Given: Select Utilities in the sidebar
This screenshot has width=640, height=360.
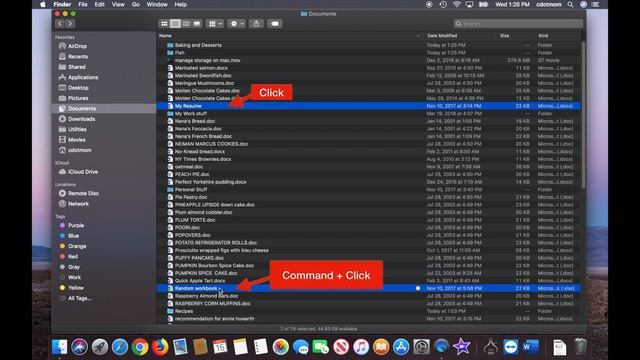Looking at the screenshot, I should 77,129.
